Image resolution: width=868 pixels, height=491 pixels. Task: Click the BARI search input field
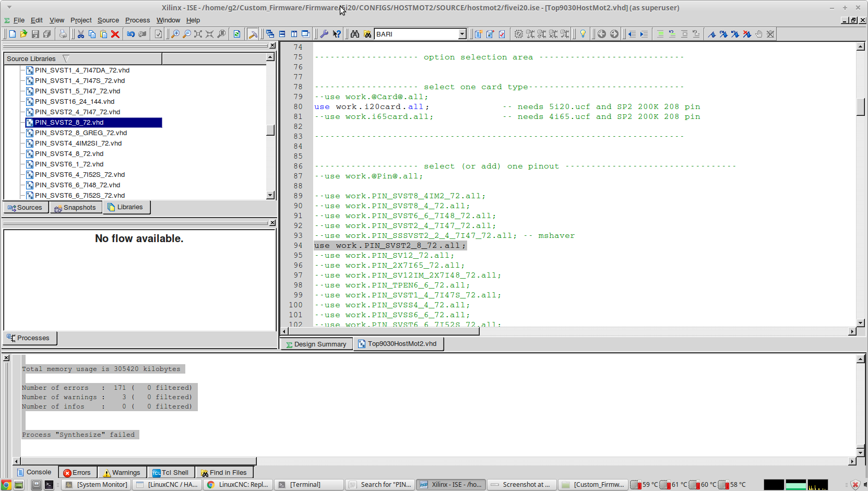pyautogui.click(x=416, y=34)
